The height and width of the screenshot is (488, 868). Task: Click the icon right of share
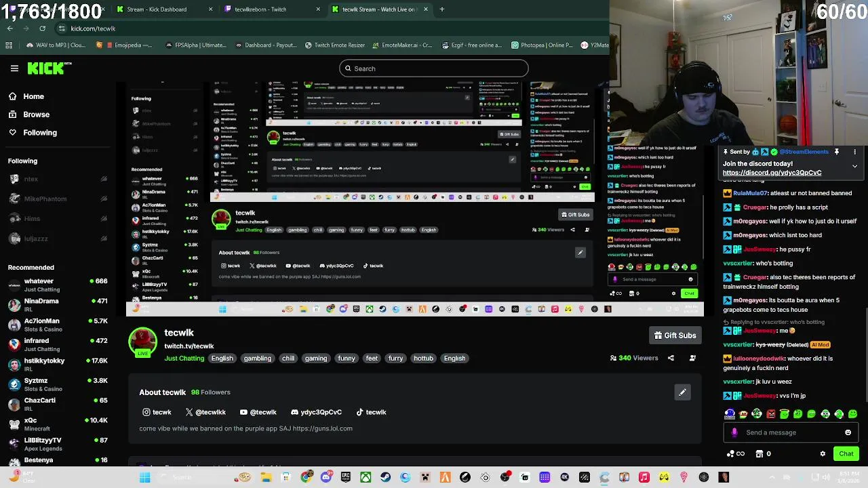click(x=692, y=358)
